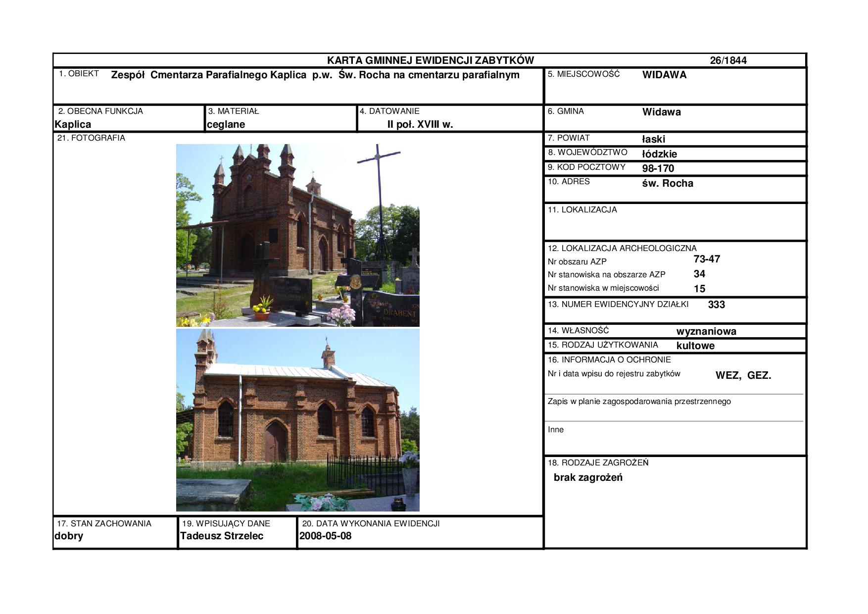Click the material value ceglane
This screenshot has height=614, width=868.
coord(226,124)
